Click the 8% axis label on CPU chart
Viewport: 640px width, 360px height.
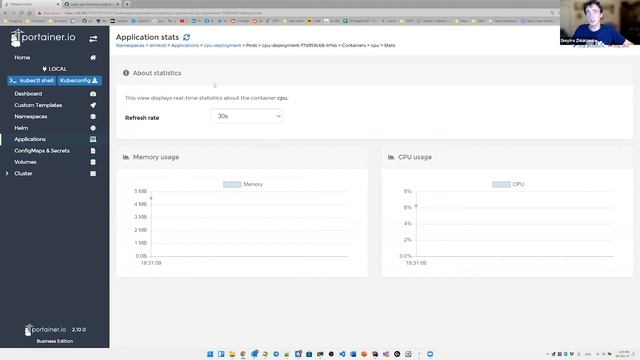click(x=407, y=191)
